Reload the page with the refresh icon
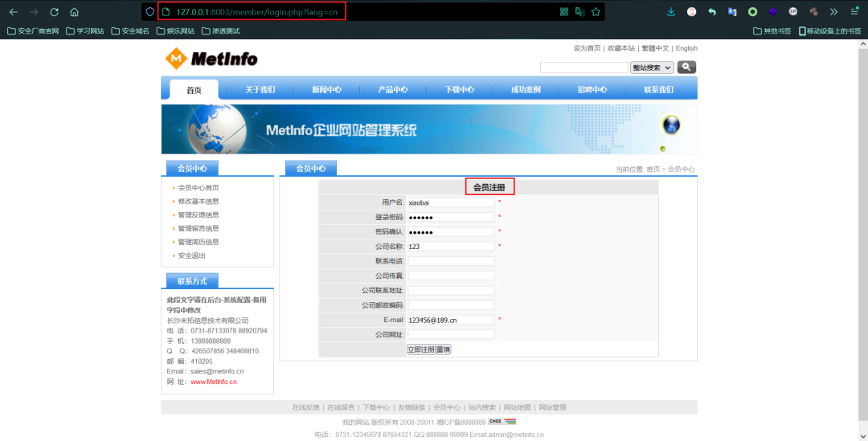 coord(55,12)
